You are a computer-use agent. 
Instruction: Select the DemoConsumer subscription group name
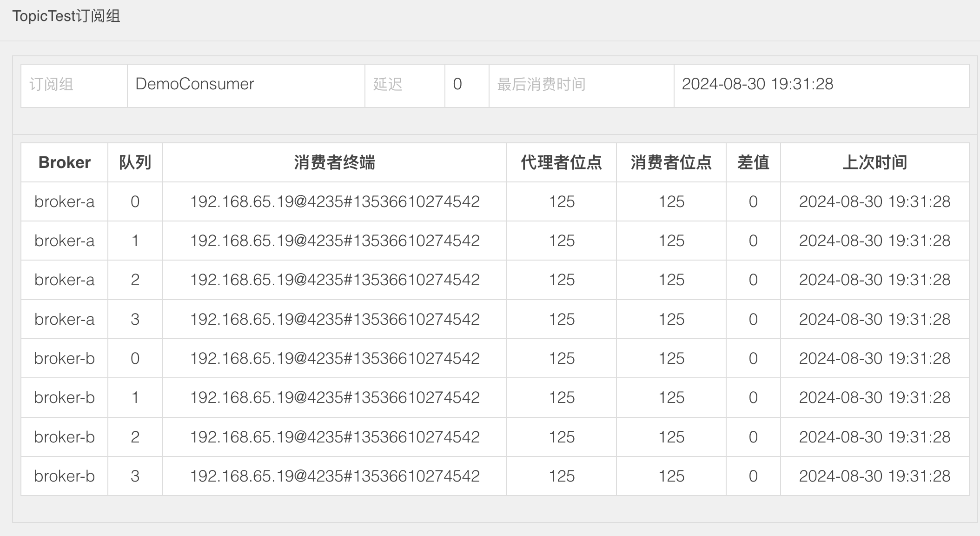coord(194,84)
